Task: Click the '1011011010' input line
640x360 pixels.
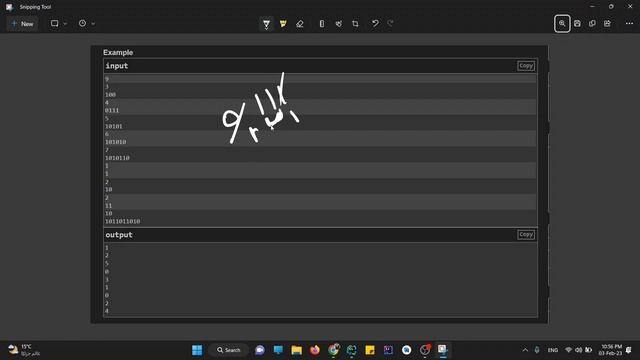Action: tap(122, 221)
